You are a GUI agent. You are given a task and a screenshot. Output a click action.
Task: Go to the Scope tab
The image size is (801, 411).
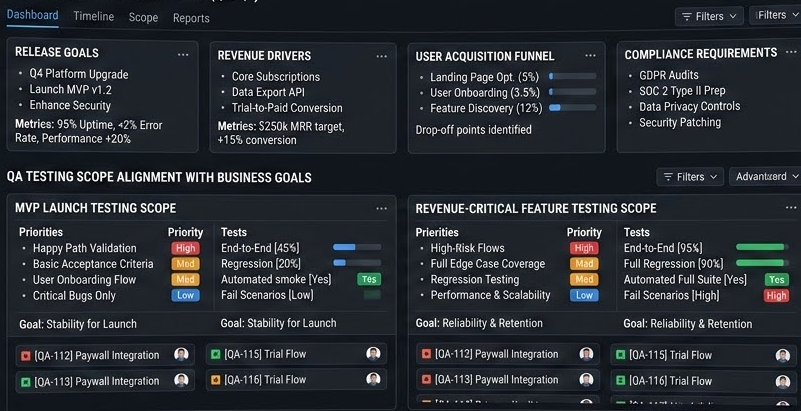point(143,18)
